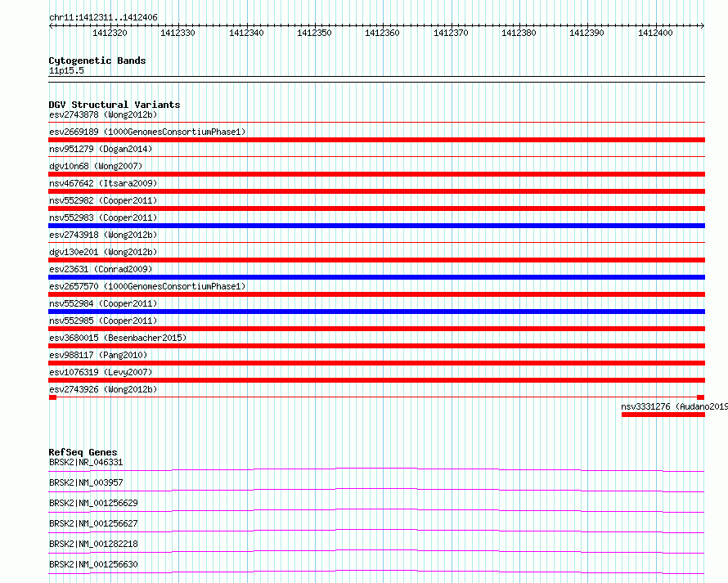Click ruler position 1412350
Screen dimensions: 728x583
[314, 33]
